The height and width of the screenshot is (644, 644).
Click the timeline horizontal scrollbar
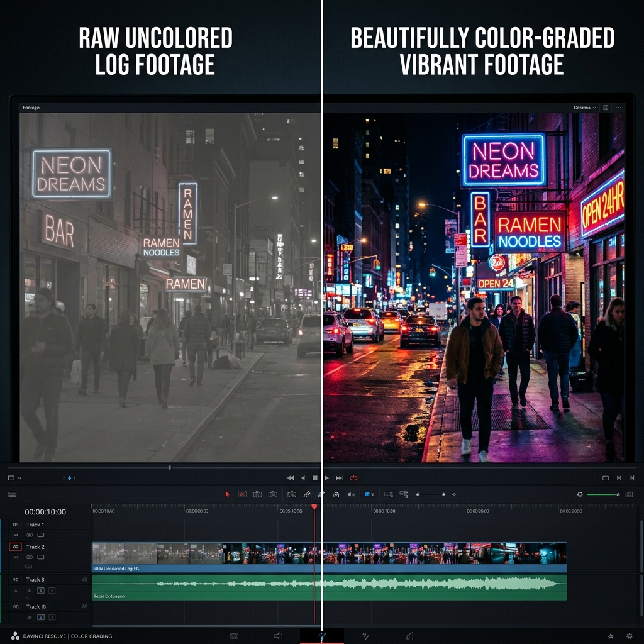point(206,626)
